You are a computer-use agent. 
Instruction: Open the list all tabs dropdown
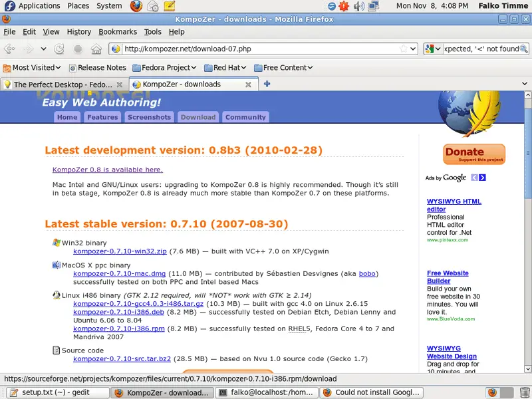click(525, 84)
